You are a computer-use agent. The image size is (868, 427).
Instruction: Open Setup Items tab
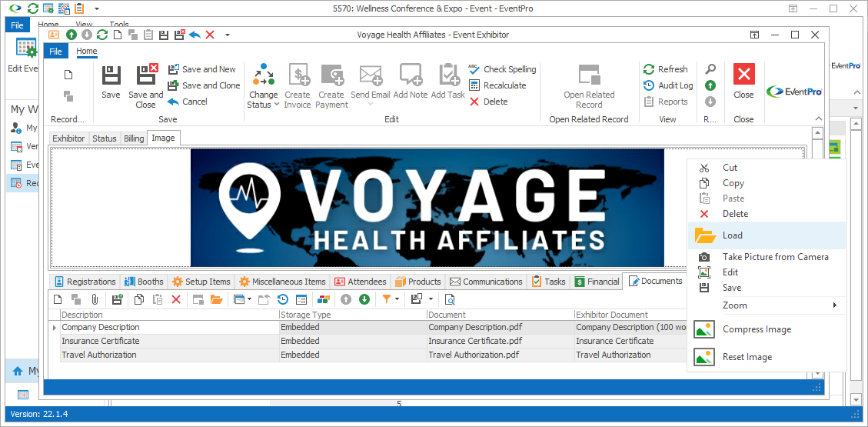click(x=201, y=282)
